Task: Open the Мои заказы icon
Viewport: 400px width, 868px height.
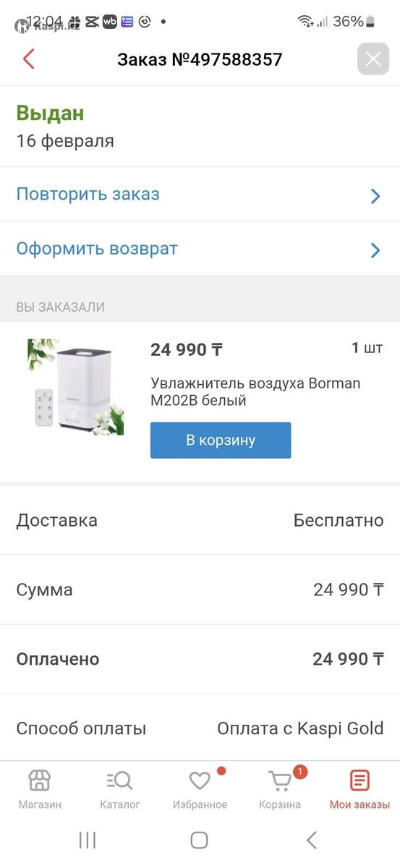Action: tap(359, 780)
